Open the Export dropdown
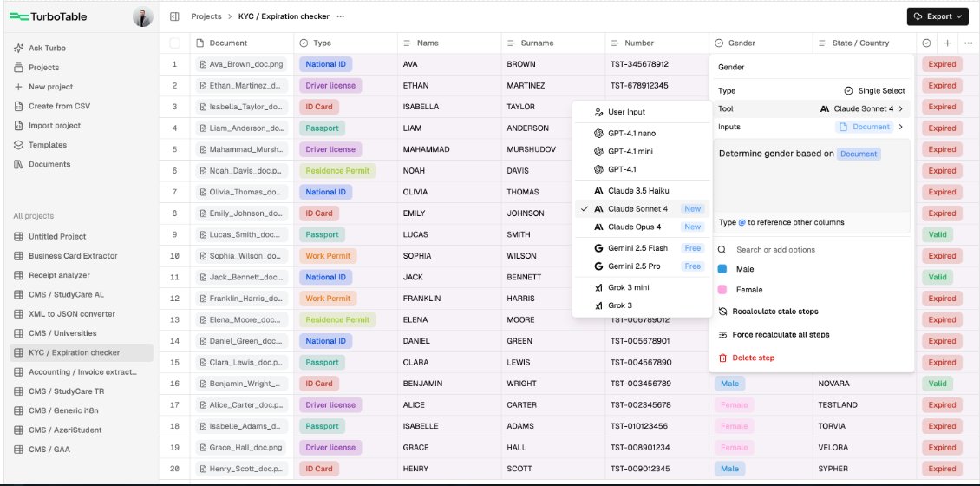This screenshot has width=980, height=486. click(x=938, y=16)
